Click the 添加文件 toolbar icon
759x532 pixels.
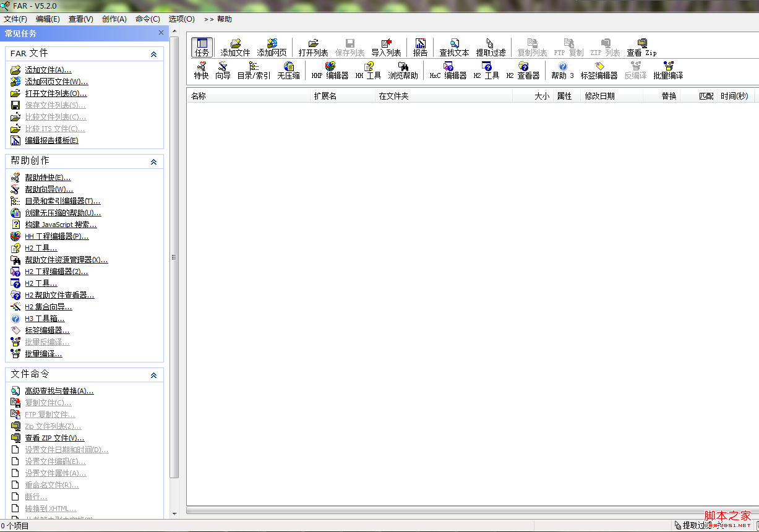click(x=235, y=48)
